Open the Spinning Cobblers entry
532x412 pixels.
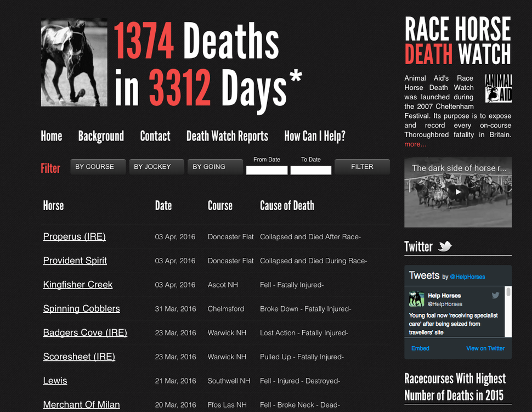click(x=81, y=308)
